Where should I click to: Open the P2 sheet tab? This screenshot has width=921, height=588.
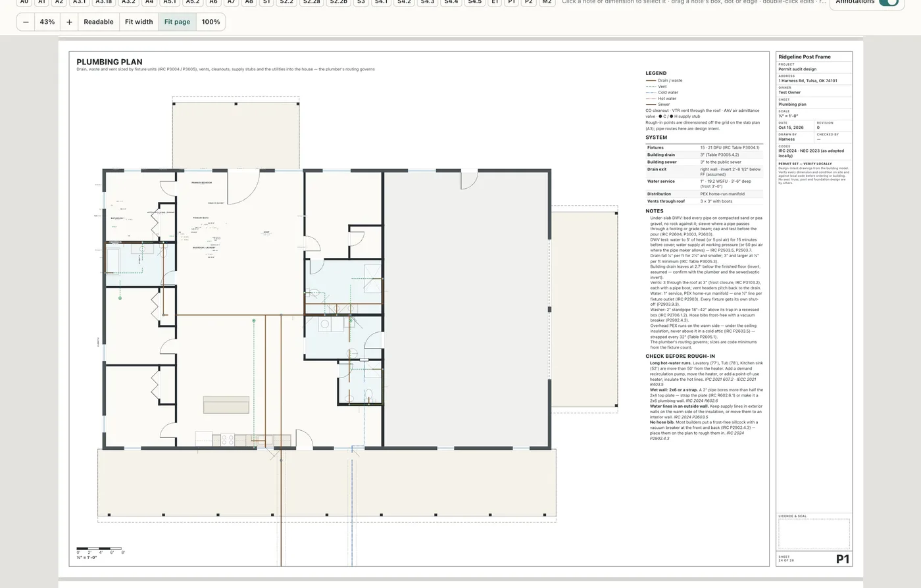point(528,2)
